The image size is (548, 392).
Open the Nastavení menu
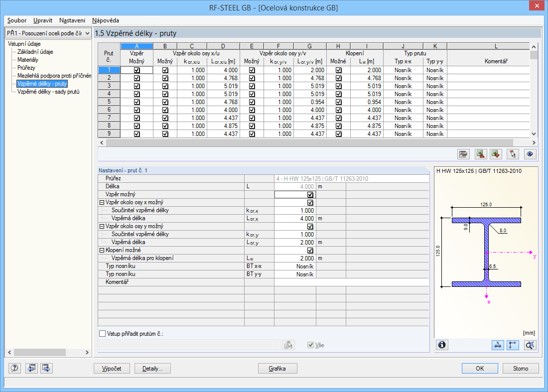click(72, 20)
